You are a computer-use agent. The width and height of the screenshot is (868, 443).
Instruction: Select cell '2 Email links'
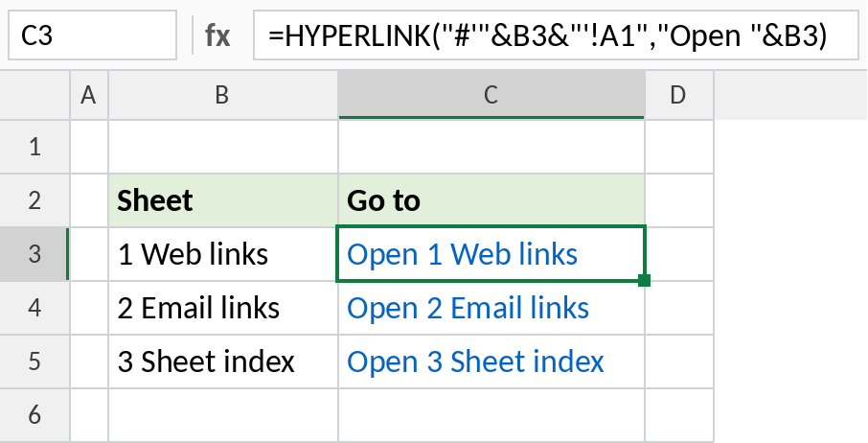pyautogui.click(x=223, y=308)
